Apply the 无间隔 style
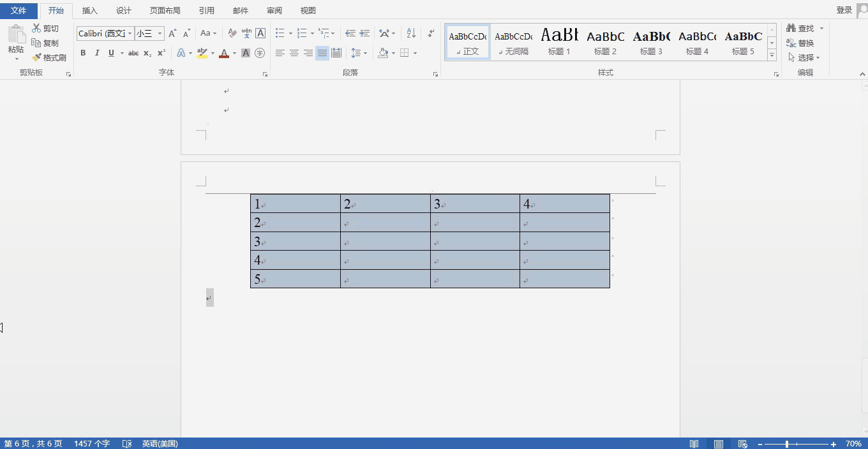Screen dimensions: 868x449 click(x=513, y=42)
